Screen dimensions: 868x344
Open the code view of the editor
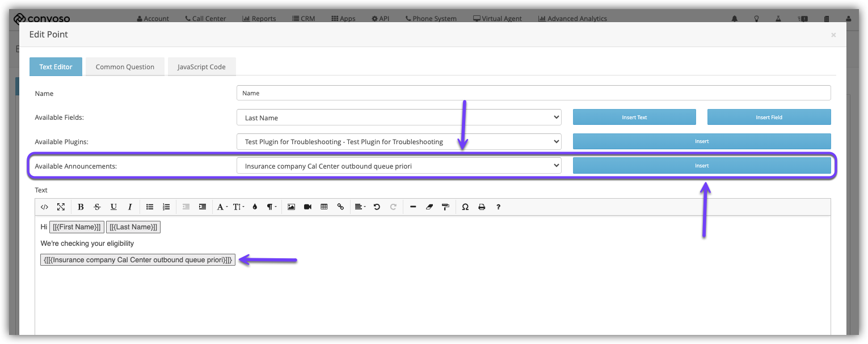coord(44,207)
